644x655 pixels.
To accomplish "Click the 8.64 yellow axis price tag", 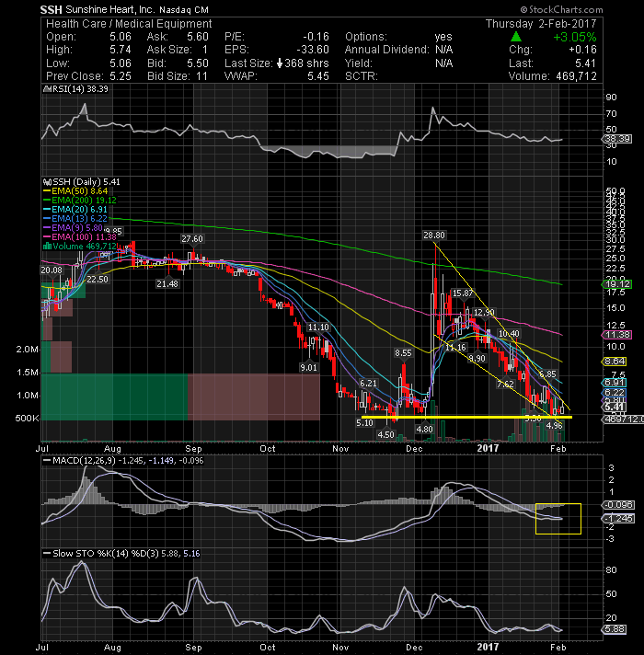I will point(615,362).
